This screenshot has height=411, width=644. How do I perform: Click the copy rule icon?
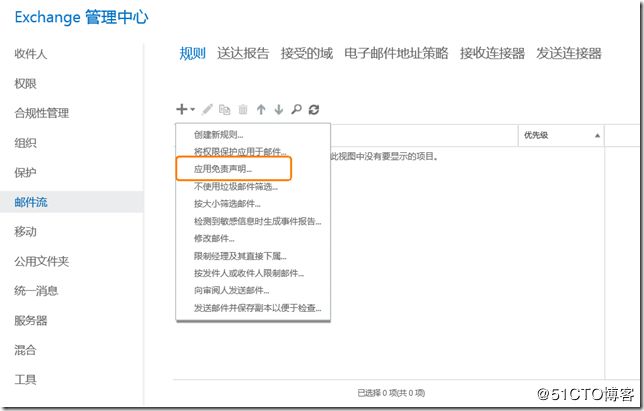tap(225, 109)
